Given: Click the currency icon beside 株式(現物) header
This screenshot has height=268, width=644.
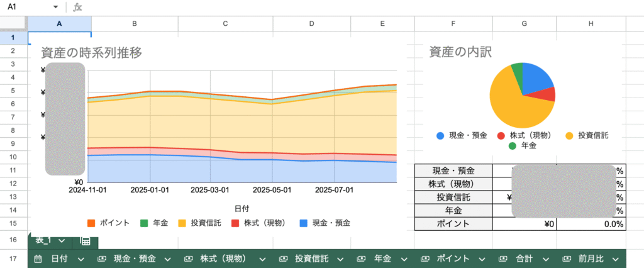Looking at the screenshot, I should tap(187, 259).
